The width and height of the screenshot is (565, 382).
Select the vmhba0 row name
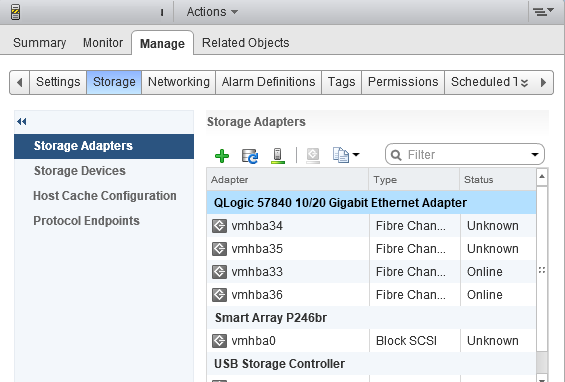point(253,341)
